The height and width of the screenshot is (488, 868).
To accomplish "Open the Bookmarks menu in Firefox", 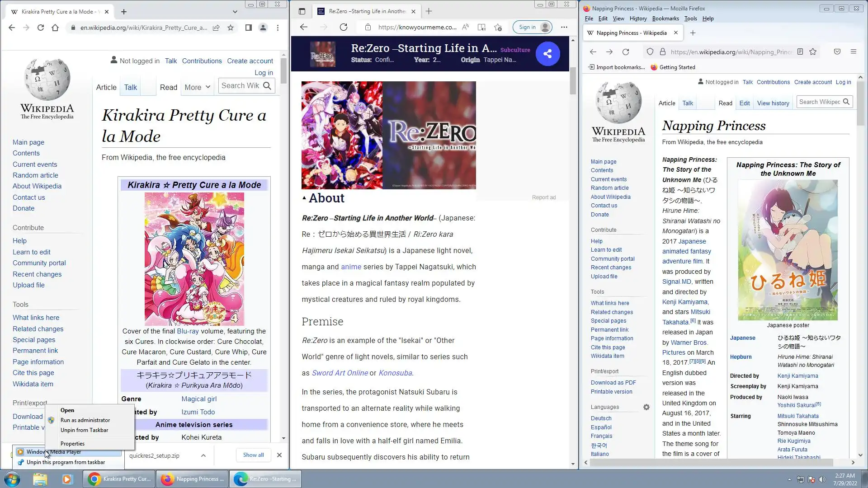I will (665, 19).
